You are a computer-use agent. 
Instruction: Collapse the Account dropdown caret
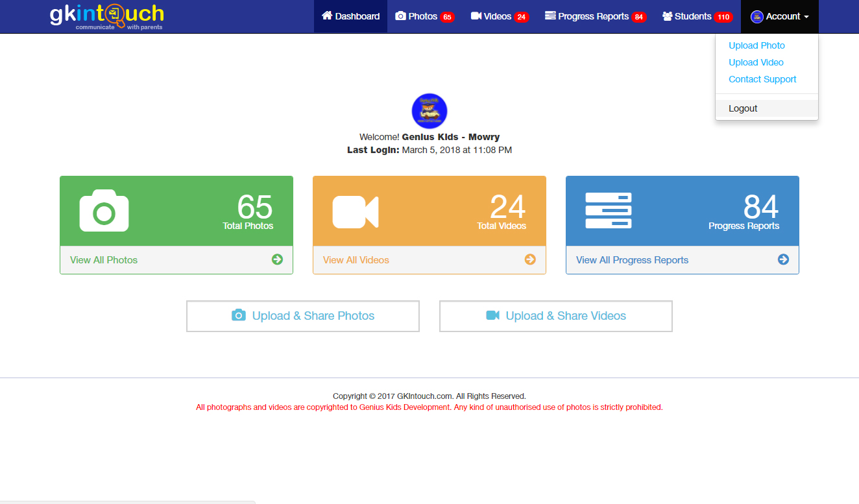(x=806, y=17)
